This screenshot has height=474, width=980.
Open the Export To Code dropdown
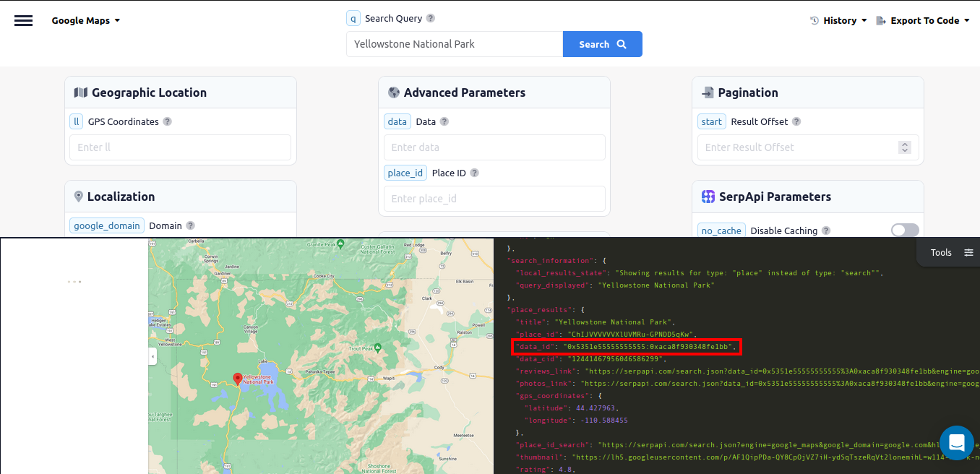pos(923,20)
